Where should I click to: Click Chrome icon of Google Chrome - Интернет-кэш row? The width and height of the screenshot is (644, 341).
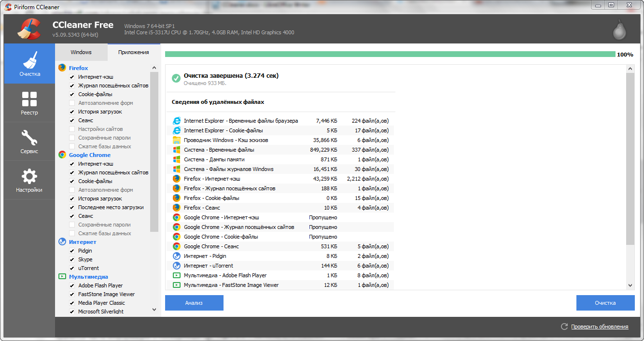click(177, 217)
